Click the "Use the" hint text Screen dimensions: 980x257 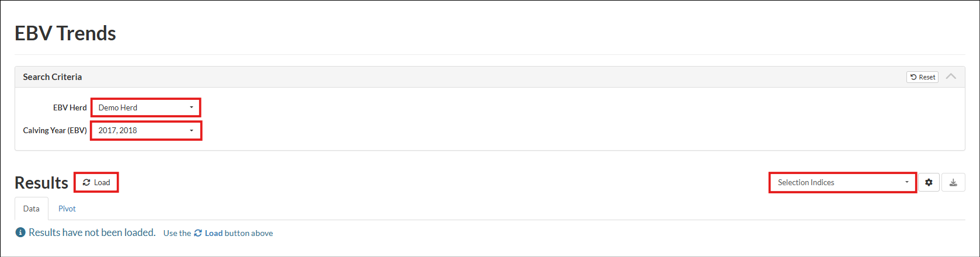pyautogui.click(x=177, y=233)
